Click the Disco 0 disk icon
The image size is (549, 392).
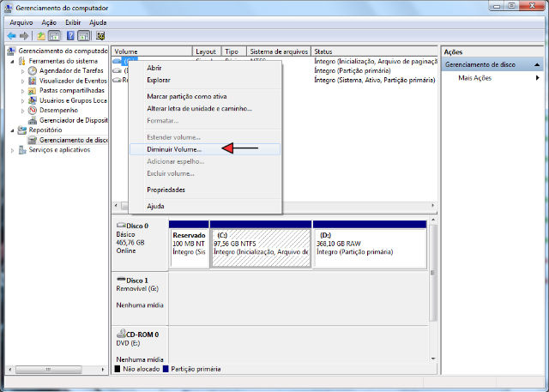coord(121,225)
